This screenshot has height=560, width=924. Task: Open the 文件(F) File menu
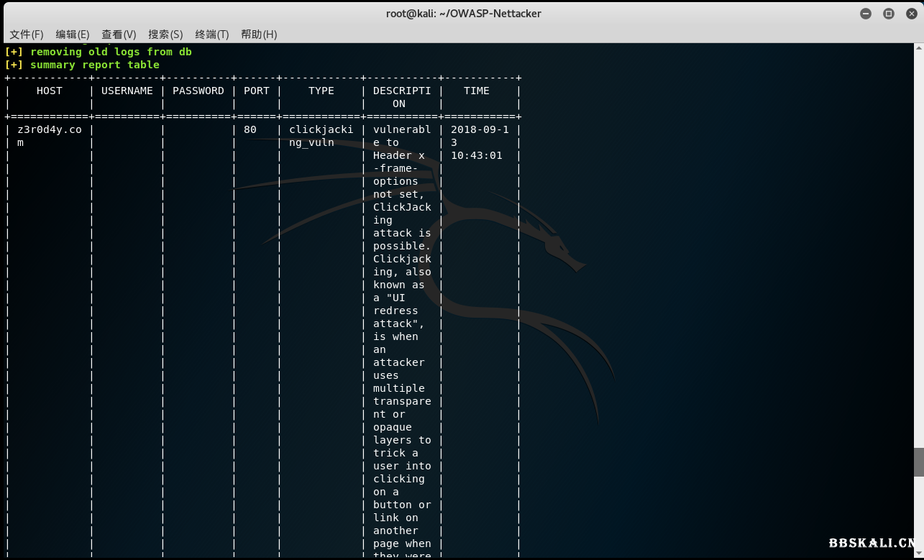pyautogui.click(x=25, y=34)
